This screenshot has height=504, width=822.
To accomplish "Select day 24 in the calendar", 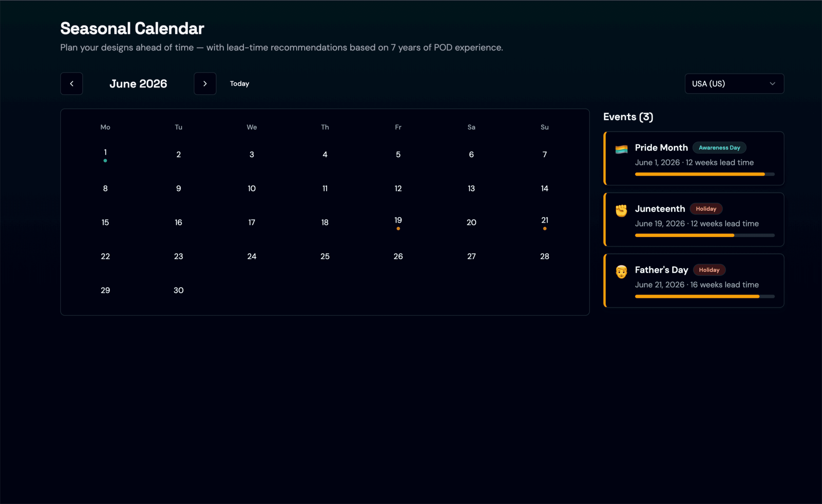I will coord(252,256).
